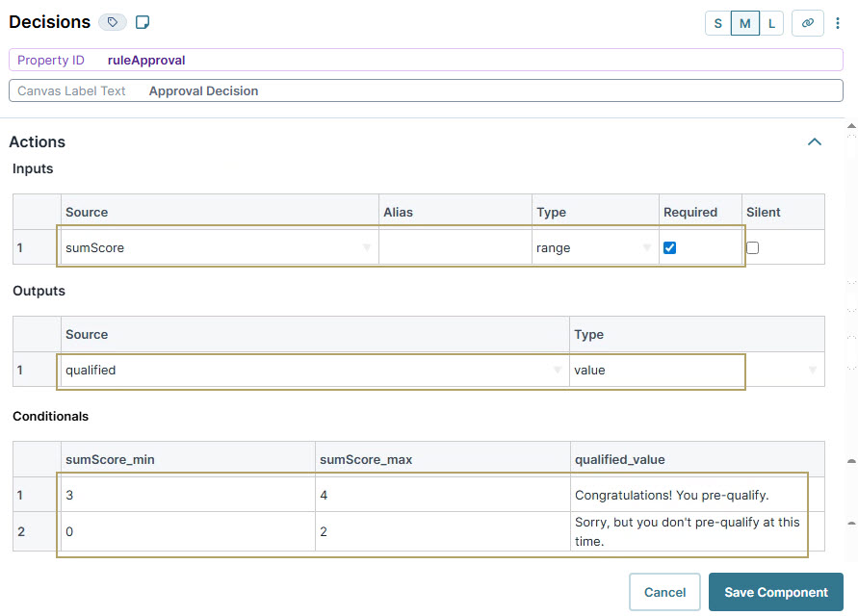Uncheck the Required checkbox for sumScore

point(669,247)
